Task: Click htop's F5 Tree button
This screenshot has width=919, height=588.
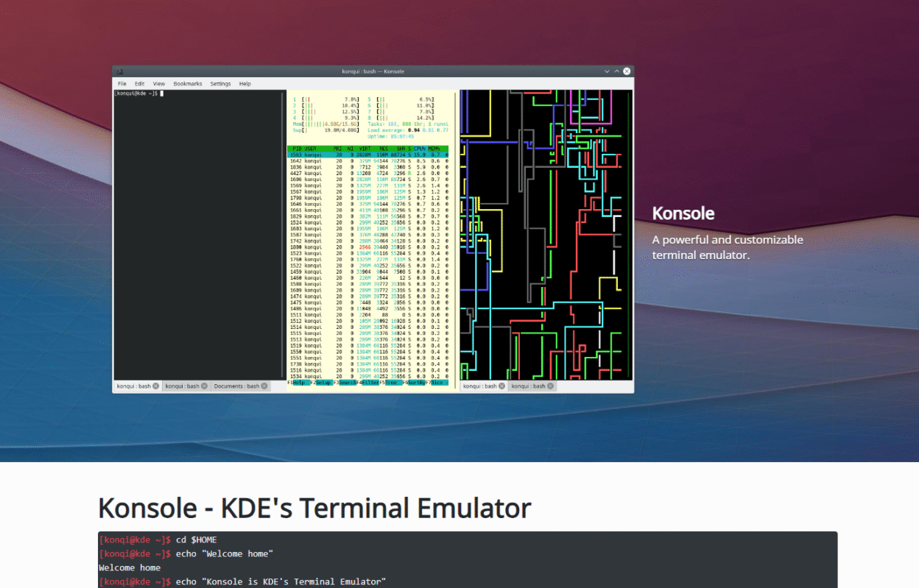Action: coord(392,383)
